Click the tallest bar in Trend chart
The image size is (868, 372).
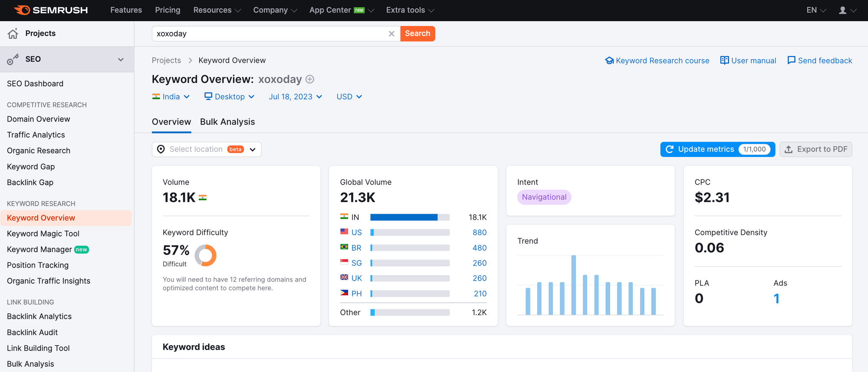[x=573, y=285]
